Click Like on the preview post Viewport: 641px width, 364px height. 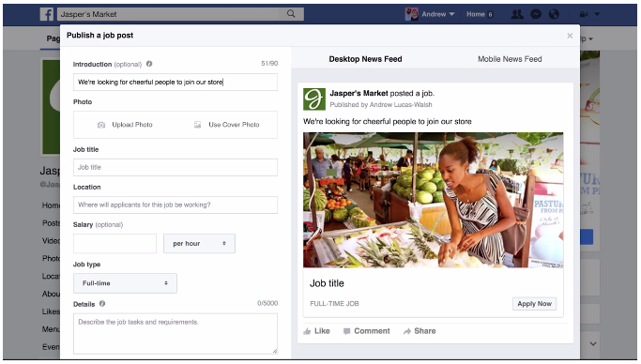tap(317, 331)
